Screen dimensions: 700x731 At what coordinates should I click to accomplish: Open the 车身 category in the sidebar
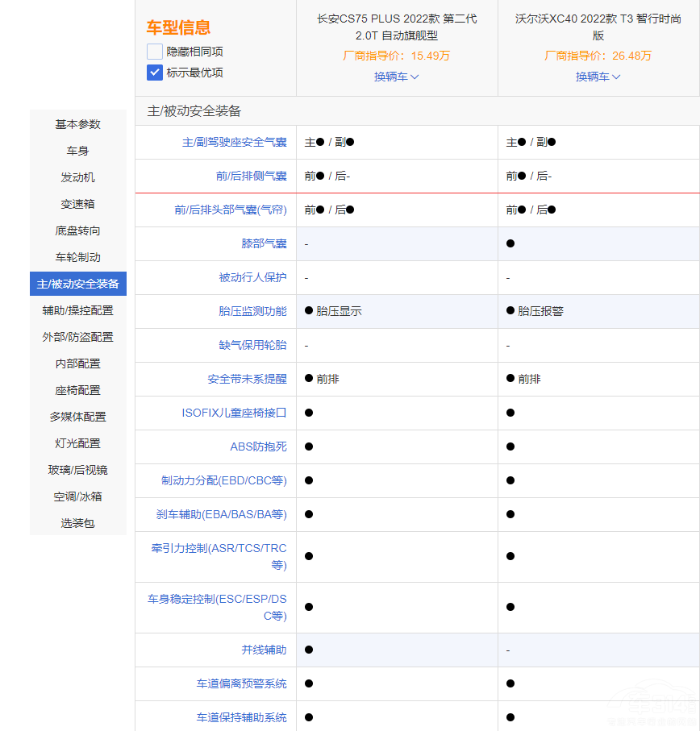point(77,151)
